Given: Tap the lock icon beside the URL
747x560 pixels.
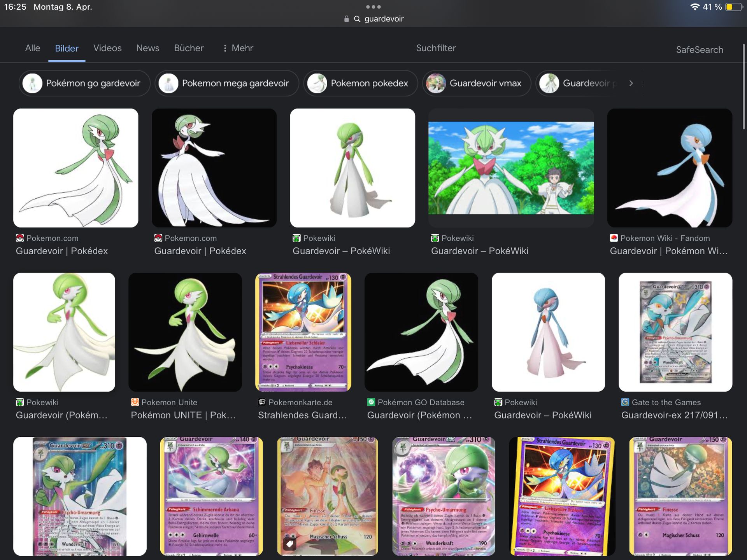Looking at the screenshot, I should coord(346,19).
